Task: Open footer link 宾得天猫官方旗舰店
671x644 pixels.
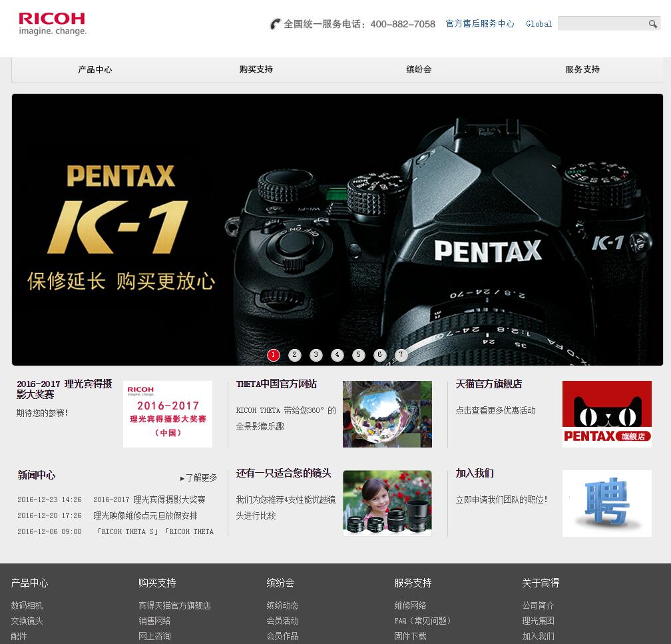Action: pos(174,605)
